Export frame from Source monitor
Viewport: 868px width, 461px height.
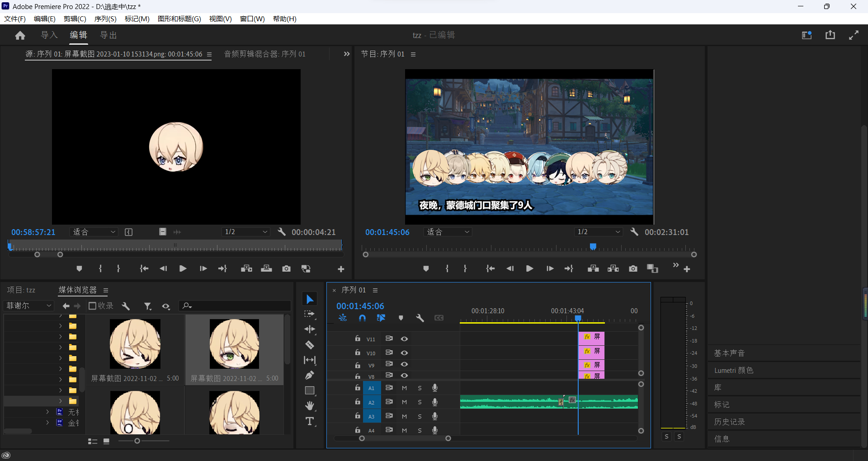[x=286, y=268]
